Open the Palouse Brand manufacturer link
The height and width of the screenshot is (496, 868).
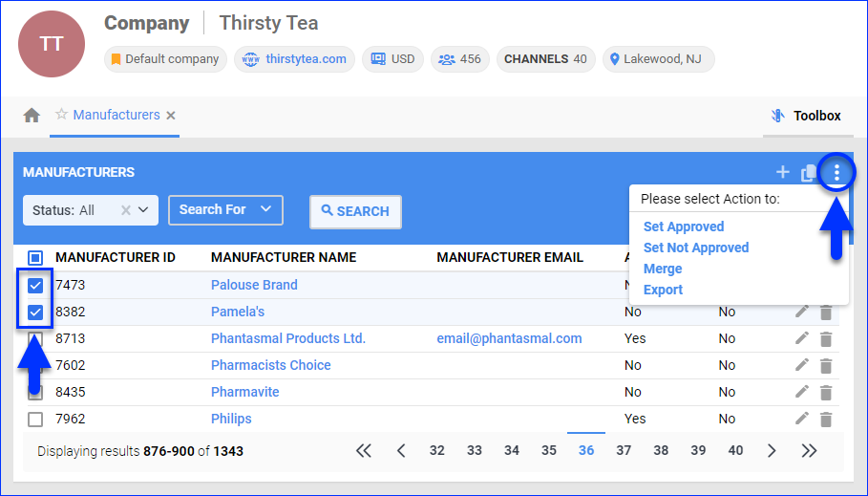(254, 285)
